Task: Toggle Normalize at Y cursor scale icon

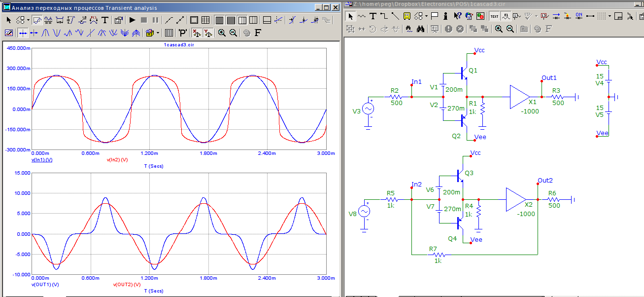Action: tap(208, 33)
